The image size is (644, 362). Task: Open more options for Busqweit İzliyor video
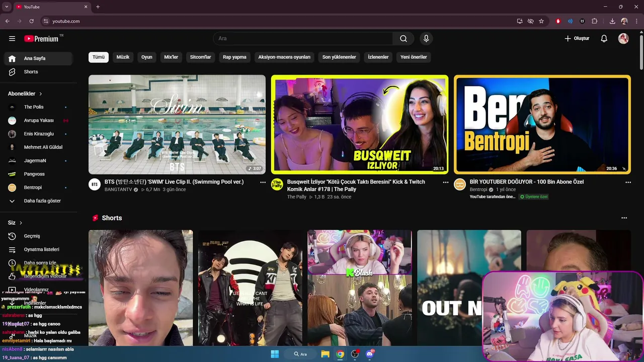445,183
